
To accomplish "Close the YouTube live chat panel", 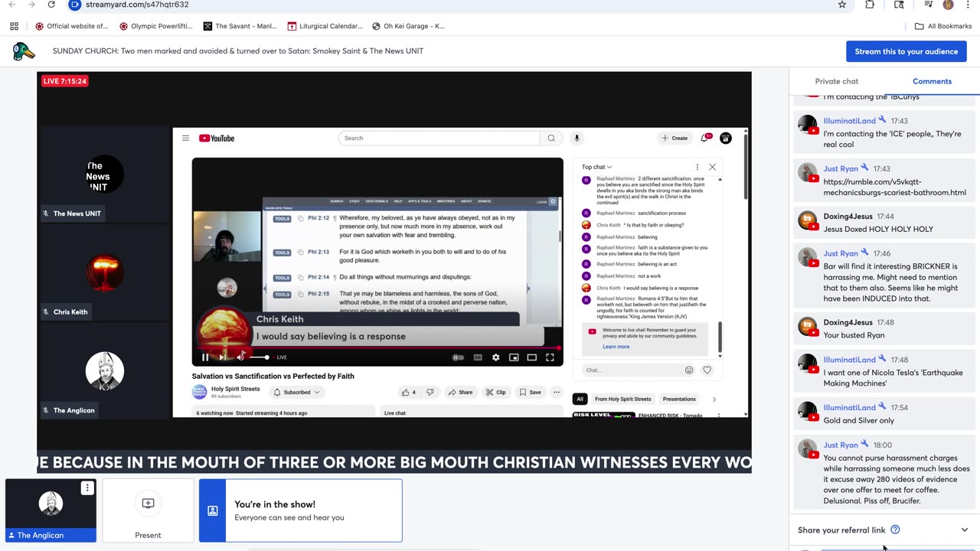I will point(712,167).
